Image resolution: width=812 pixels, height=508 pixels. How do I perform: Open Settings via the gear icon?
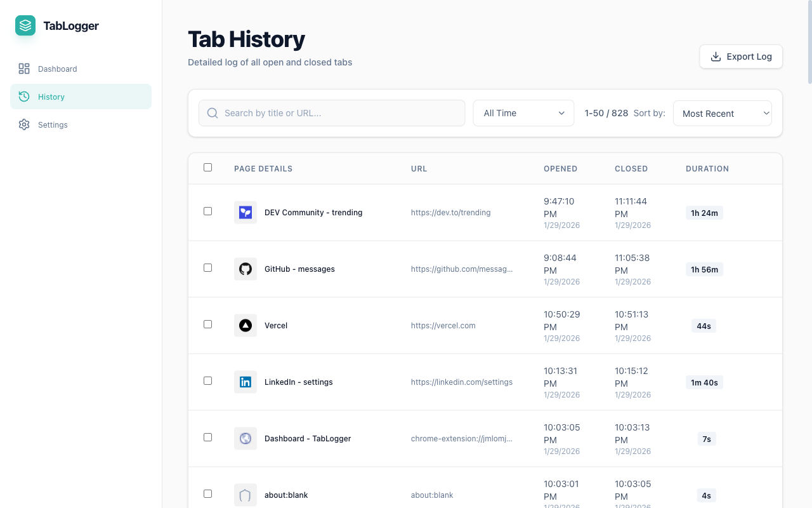tap(24, 124)
